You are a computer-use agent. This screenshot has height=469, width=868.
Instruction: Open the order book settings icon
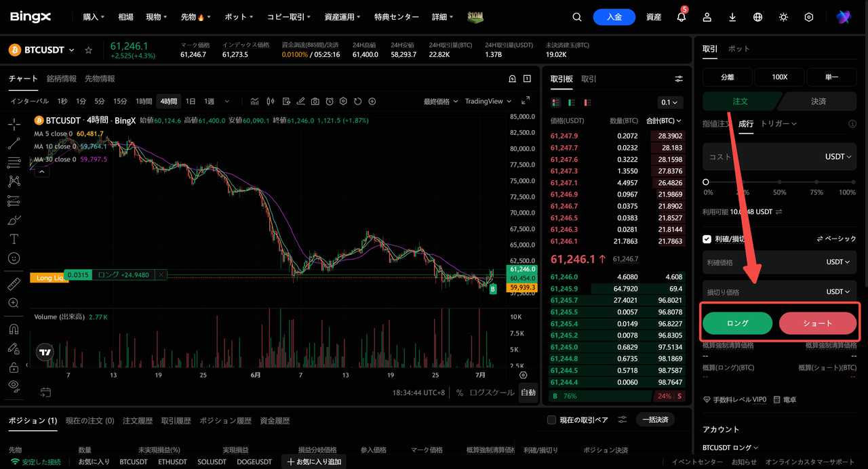coord(679,79)
